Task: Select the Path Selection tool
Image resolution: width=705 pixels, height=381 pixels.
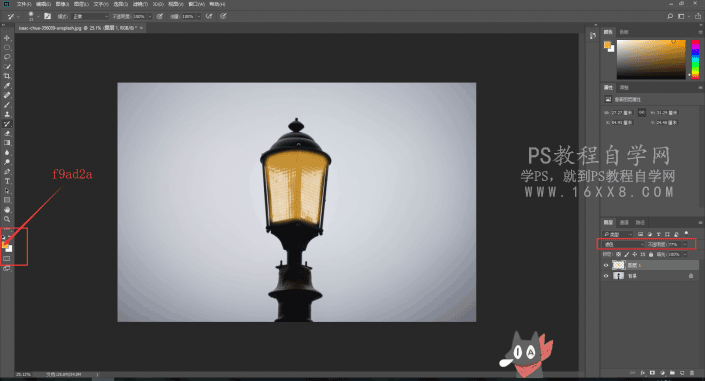Action: point(7,191)
